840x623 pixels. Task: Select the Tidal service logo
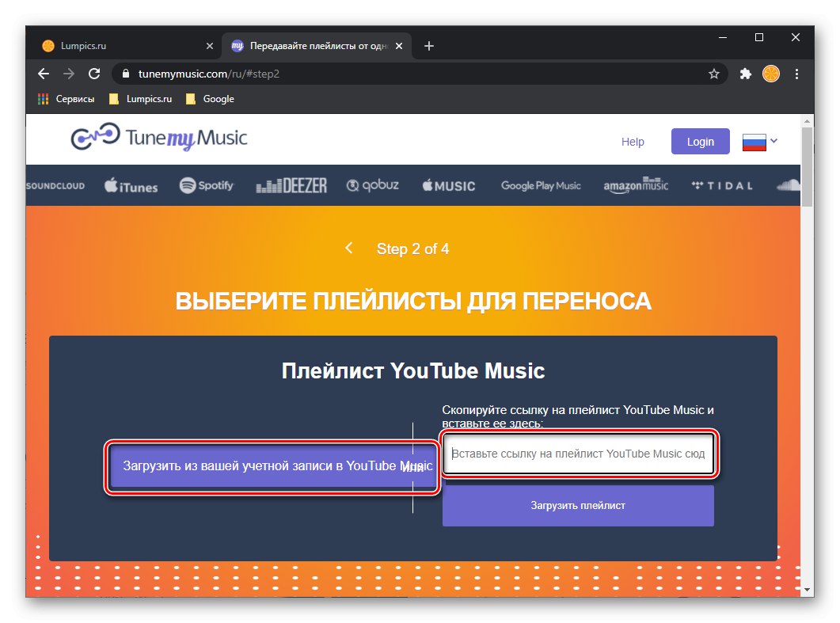(722, 186)
